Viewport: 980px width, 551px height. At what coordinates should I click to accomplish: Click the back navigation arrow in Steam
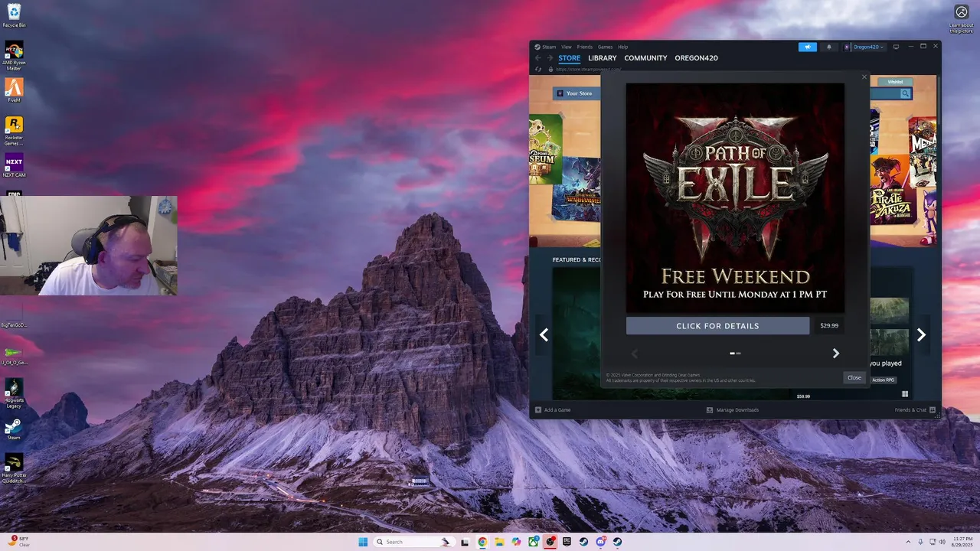point(538,58)
